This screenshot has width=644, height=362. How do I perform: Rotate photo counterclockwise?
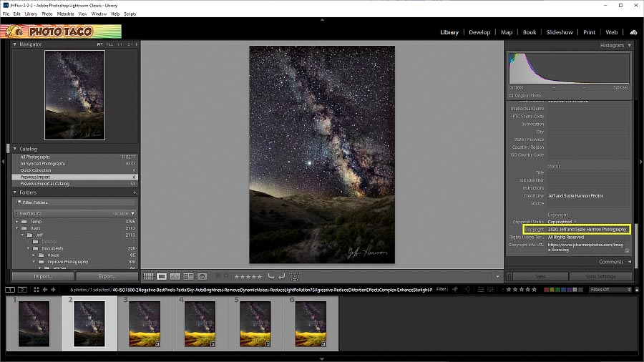[271, 277]
